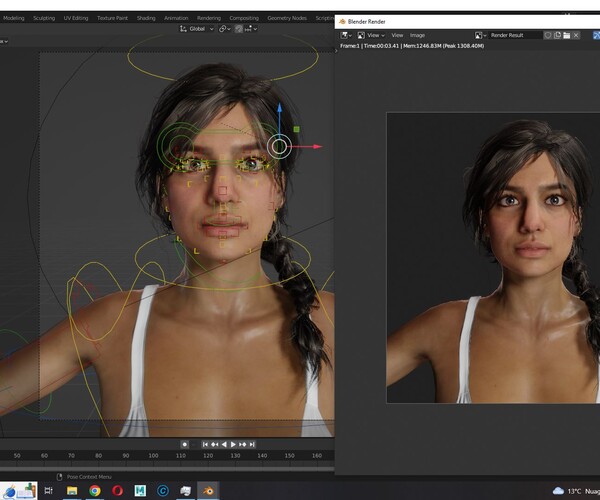Jump to the timeline start frame
The width and height of the screenshot is (600, 500).
pos(205,444)
